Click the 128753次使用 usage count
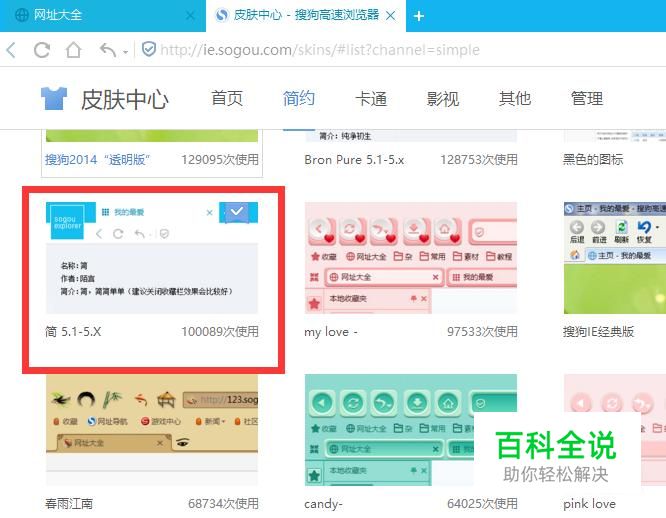Screen dimensions: 666x518 pyautogui.click(x=479, y=160)
